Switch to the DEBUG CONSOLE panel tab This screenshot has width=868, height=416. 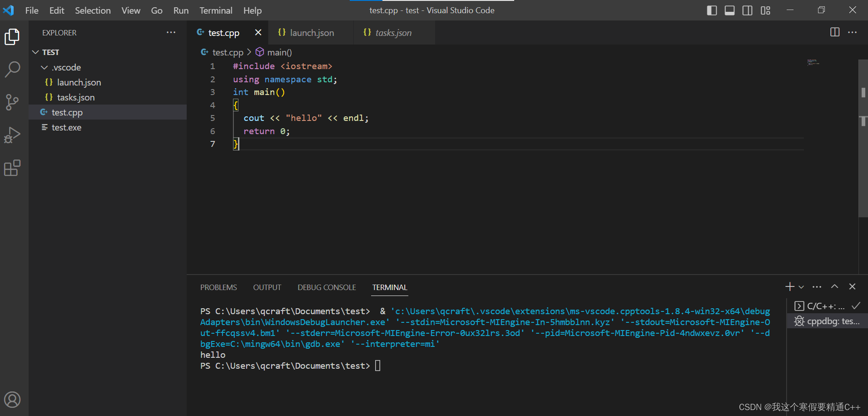[327, 287]
